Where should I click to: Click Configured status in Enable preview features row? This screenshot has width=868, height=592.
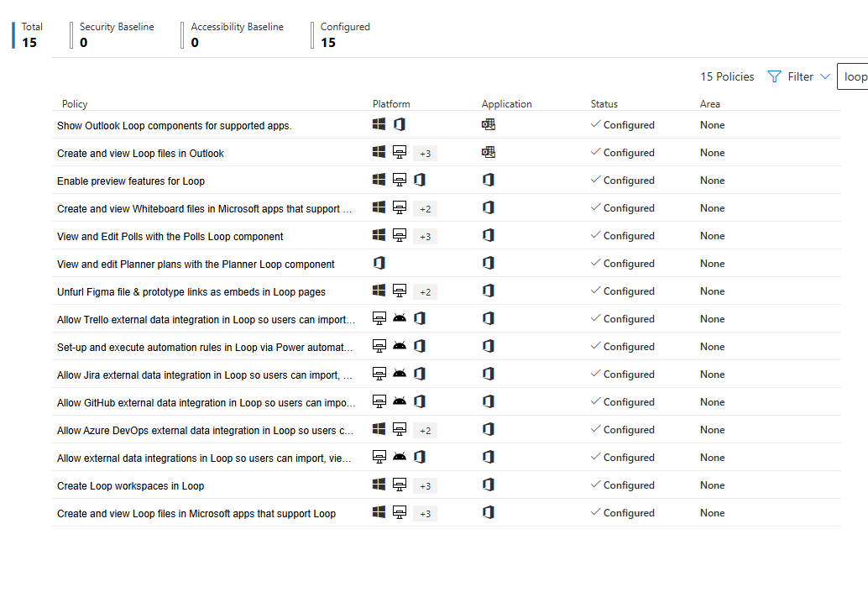click(x=622, y=180)
